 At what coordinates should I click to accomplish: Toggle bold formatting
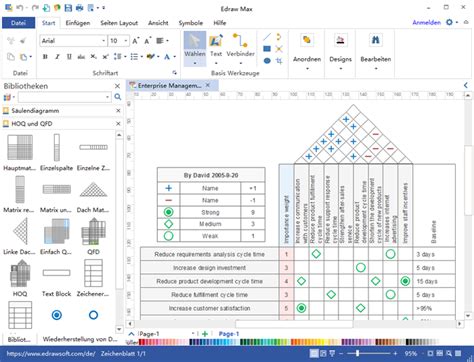(x=45, y=57)
